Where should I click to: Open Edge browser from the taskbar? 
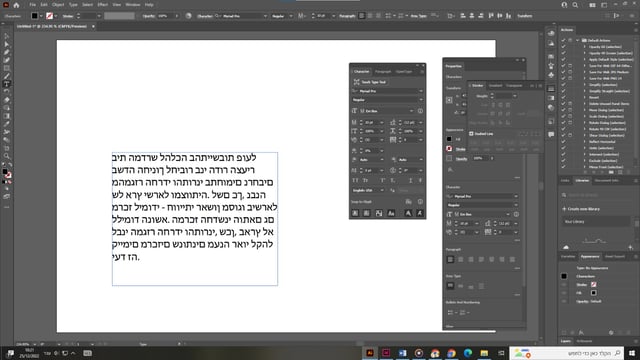pyautogui.click(x=468, y=353)
